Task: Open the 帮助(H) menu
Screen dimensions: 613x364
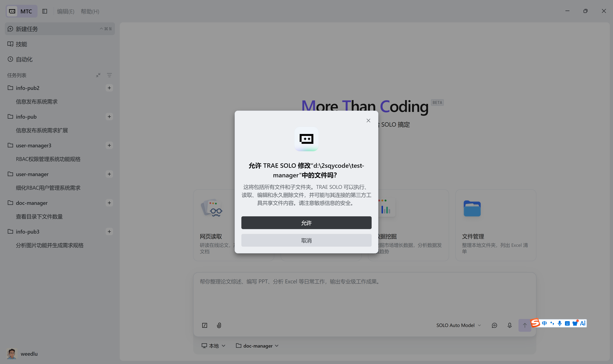Action: point(90,11)
